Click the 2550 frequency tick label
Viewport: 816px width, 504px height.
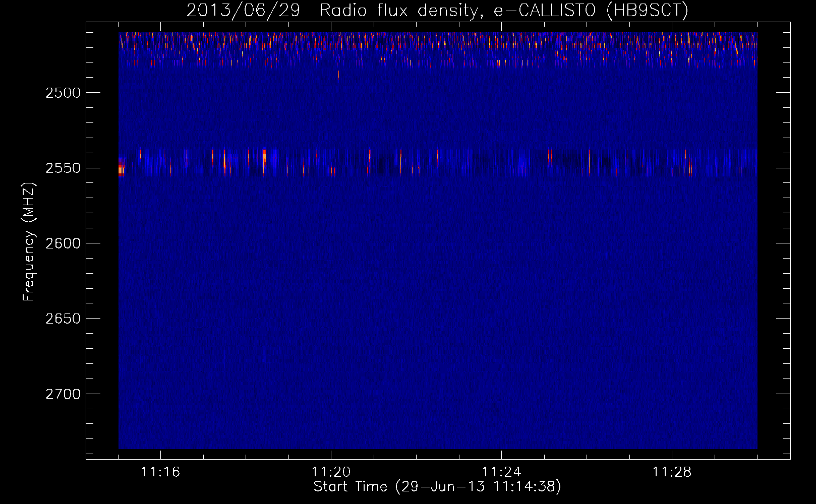click(63, 168)
